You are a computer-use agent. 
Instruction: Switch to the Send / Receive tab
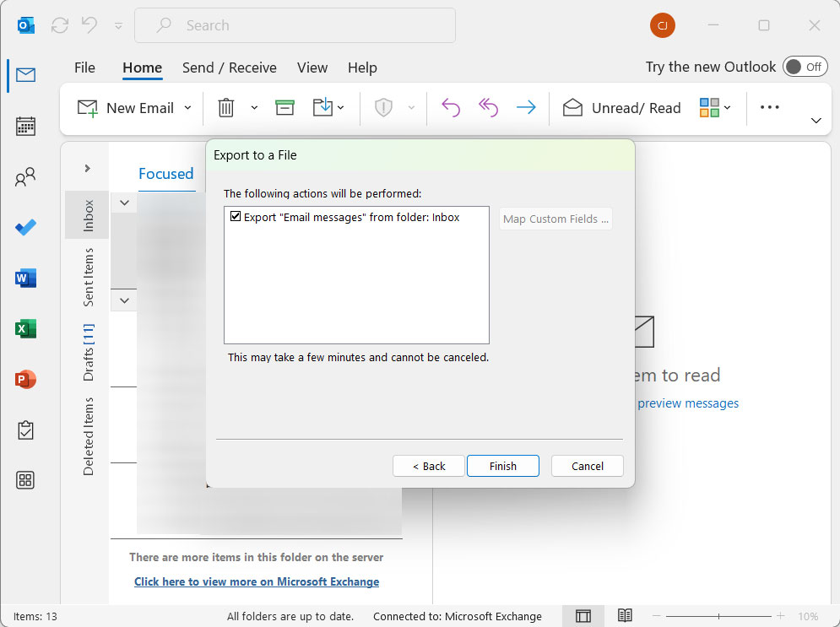pyautogui.click(x=230, y=68)
